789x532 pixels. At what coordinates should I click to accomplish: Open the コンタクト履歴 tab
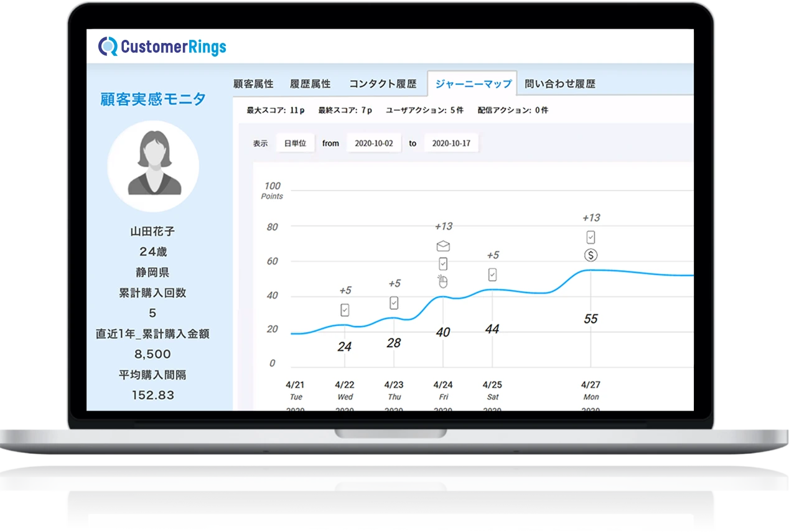point(382,84)
